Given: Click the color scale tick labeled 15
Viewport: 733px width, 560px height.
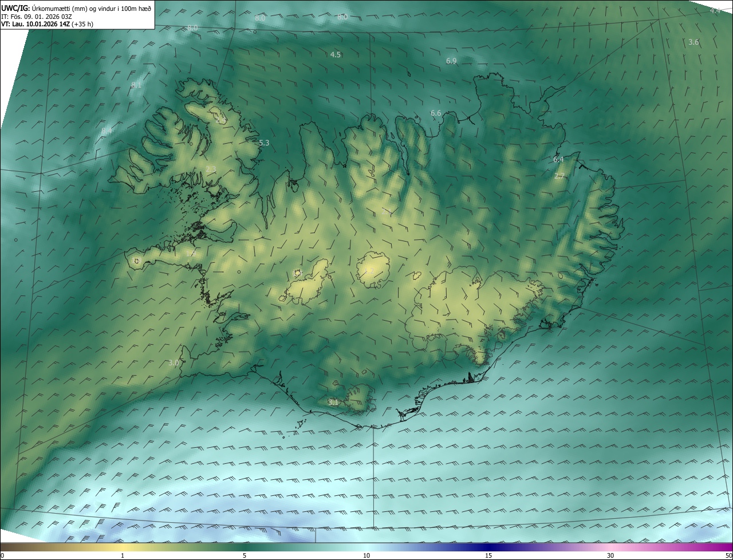Looking at the screenshot, I should pyautogui.click(x=488, y=556).
